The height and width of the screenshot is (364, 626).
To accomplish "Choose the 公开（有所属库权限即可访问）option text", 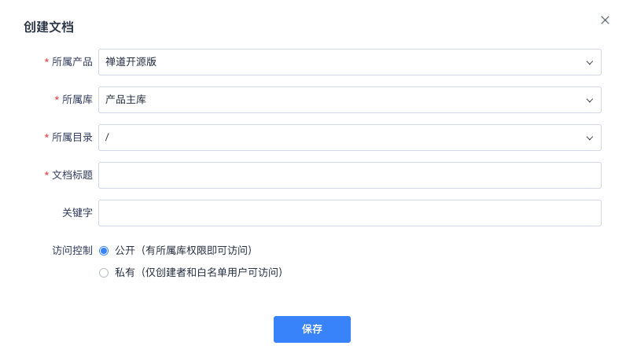I will tap(184, 251).
